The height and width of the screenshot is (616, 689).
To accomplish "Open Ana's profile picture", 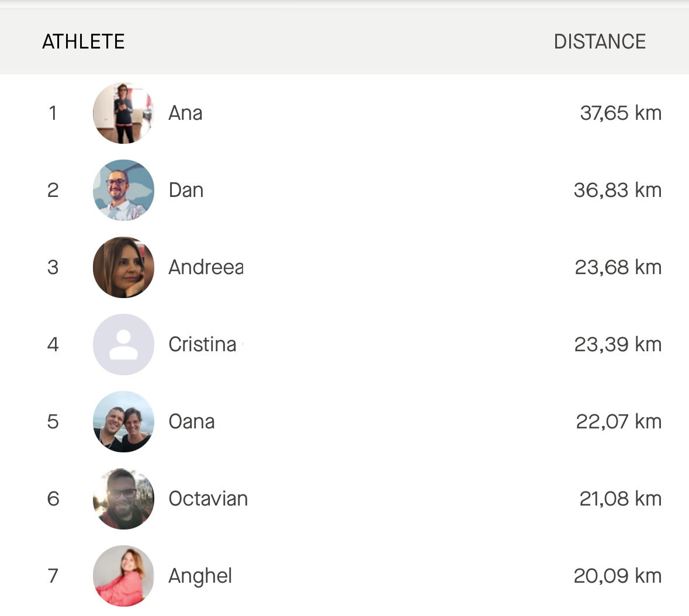I will [x=123, y=113].
